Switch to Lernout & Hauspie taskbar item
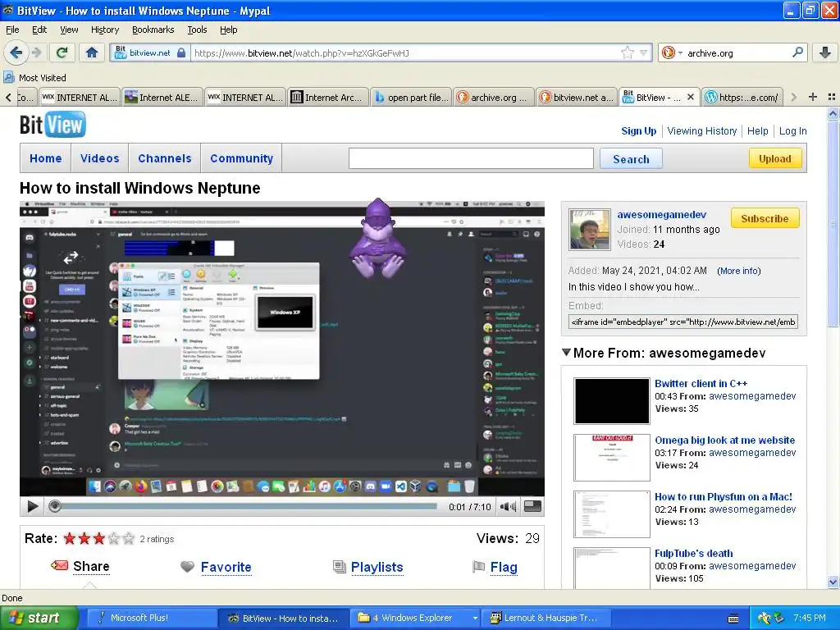This screenshot has width=840, height=630. (546, 618)
